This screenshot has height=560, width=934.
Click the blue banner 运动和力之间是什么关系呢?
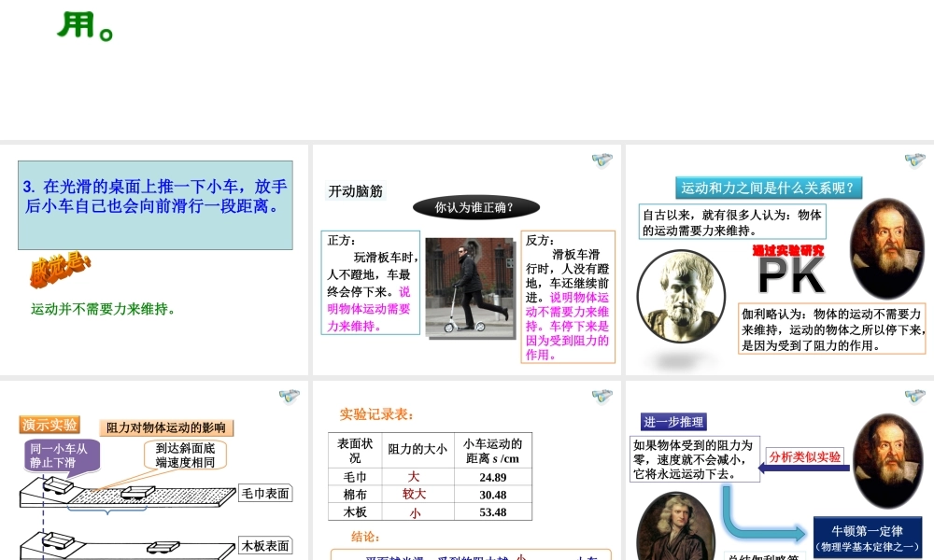click(x=769, y=188)
